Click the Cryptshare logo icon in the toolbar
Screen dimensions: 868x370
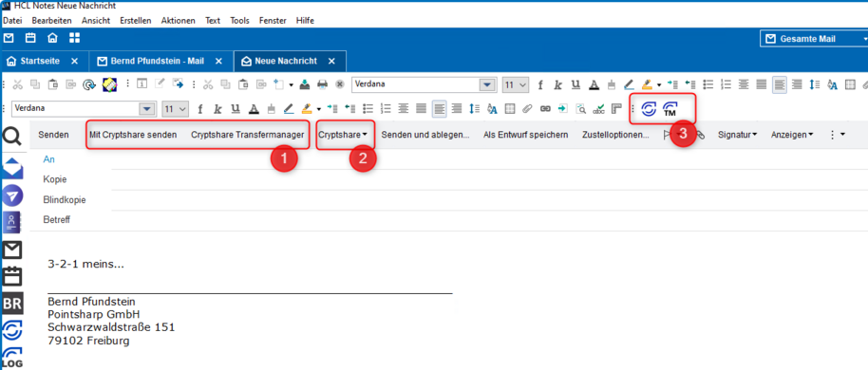pyautogui.click(x=649, y=108)
